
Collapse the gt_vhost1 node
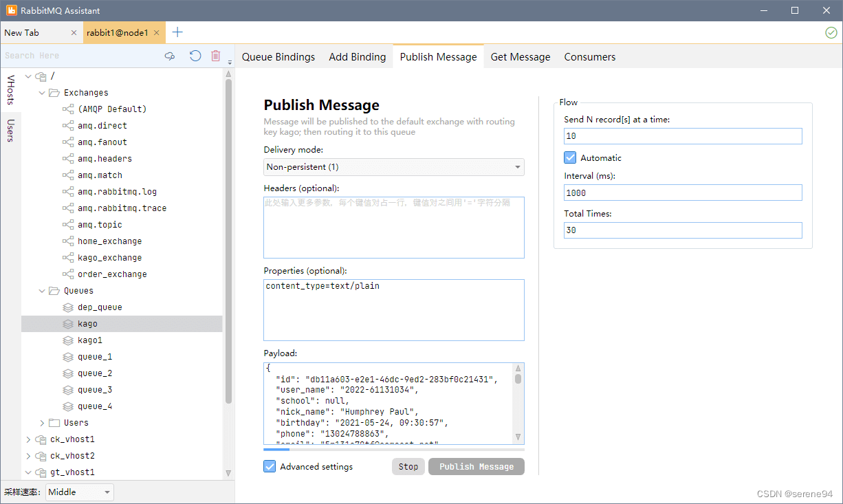click(28, 472)
